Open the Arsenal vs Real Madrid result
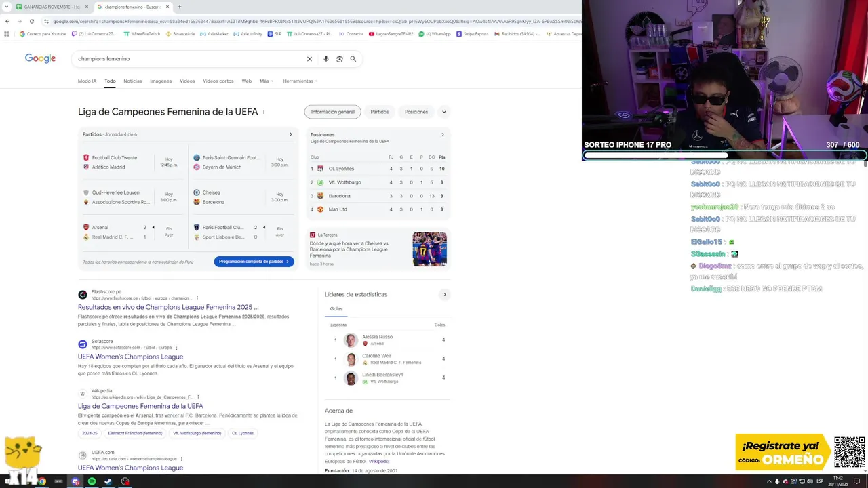The height and width of the screenshot is (488, 868). 133,232
